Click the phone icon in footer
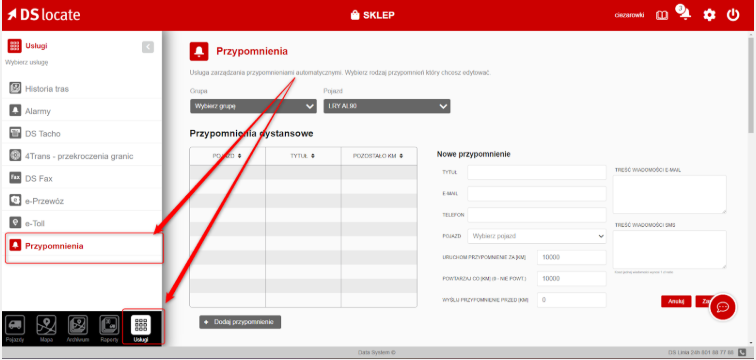 pyautogui.click(x=742, y=352)
